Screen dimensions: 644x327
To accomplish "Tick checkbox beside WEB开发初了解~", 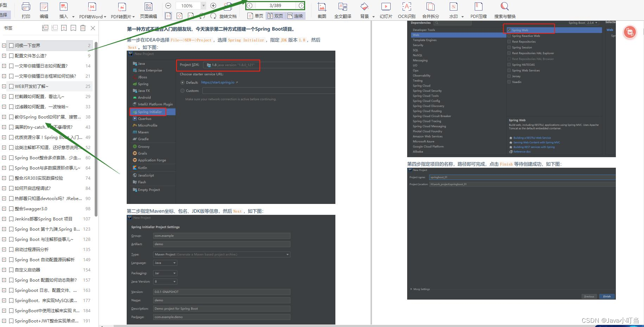I will click(x=12, y=86).
